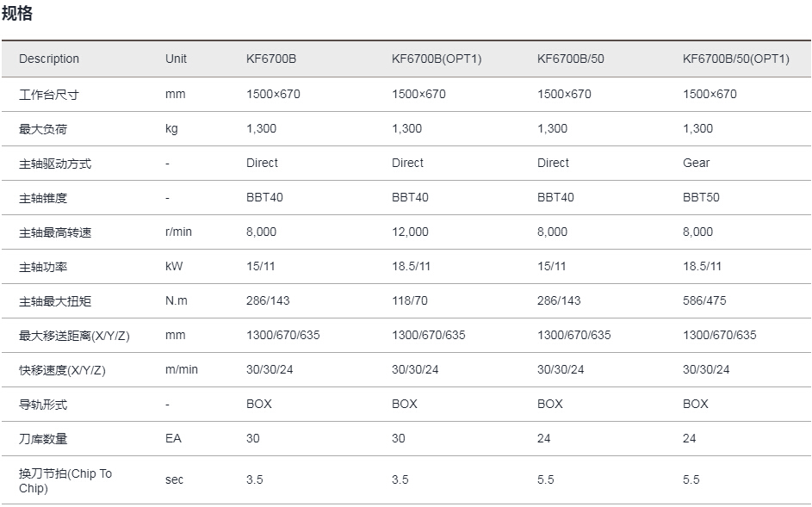Click the 换刀节拍(Chip To Chip) row label
Viewport: 812px width, 507px height.
pyautogui.click(x=65, y=480)
